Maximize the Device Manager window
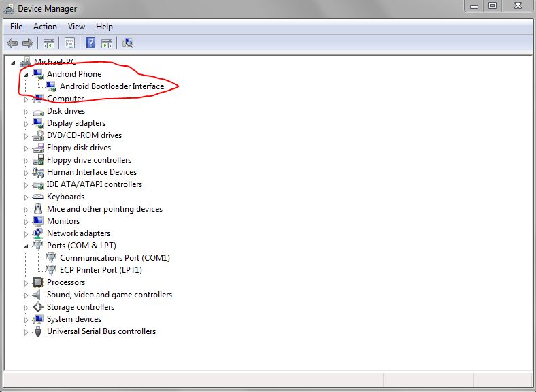The width and height of the screenshot is (536, 392). 492,6
